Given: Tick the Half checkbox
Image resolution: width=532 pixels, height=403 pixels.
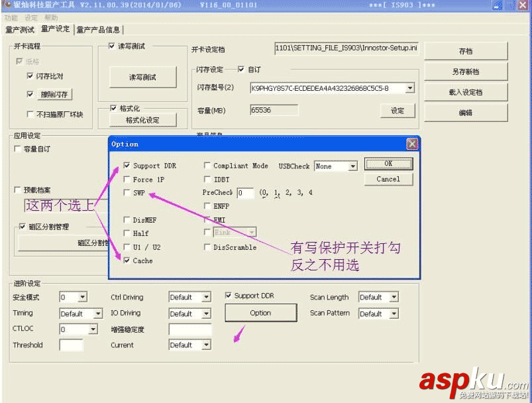Looking at the screenshot, I should click(x=127, y=233).
